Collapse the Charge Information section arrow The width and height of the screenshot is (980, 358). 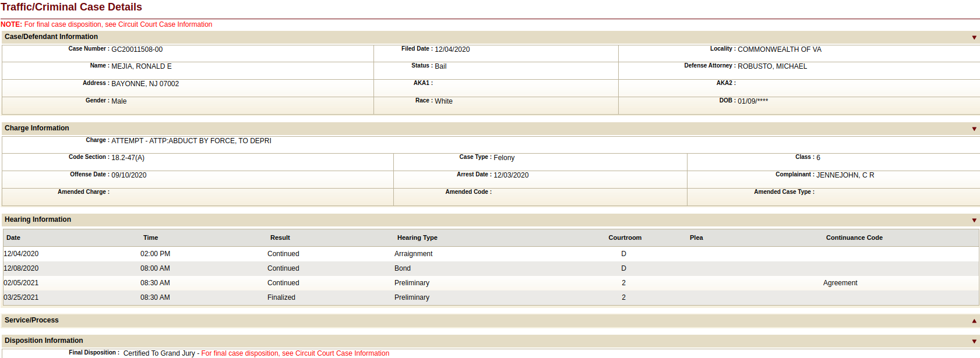(x=974, y=129)
